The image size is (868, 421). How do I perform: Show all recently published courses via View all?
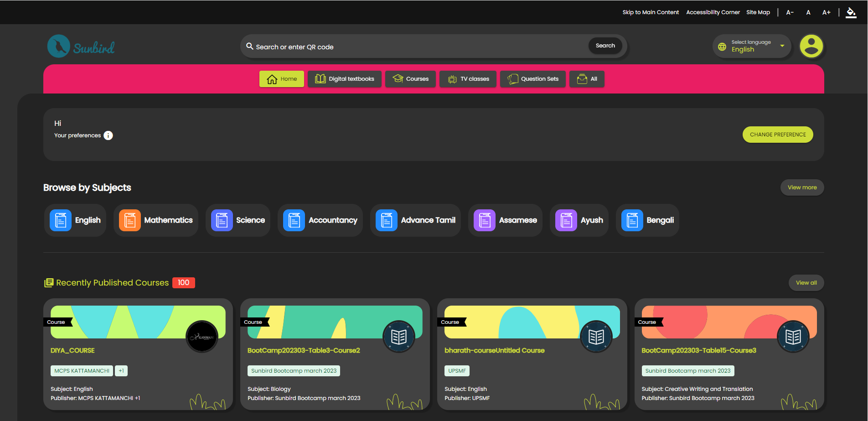(x=806, y=283)
